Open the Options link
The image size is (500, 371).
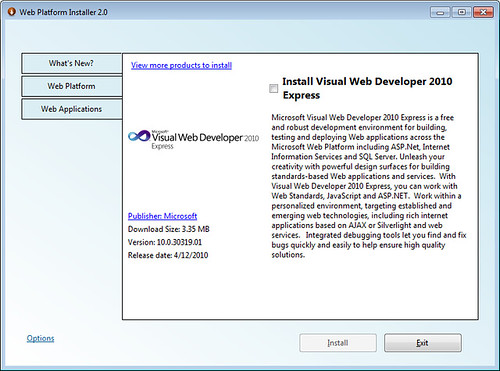(40, 338)
